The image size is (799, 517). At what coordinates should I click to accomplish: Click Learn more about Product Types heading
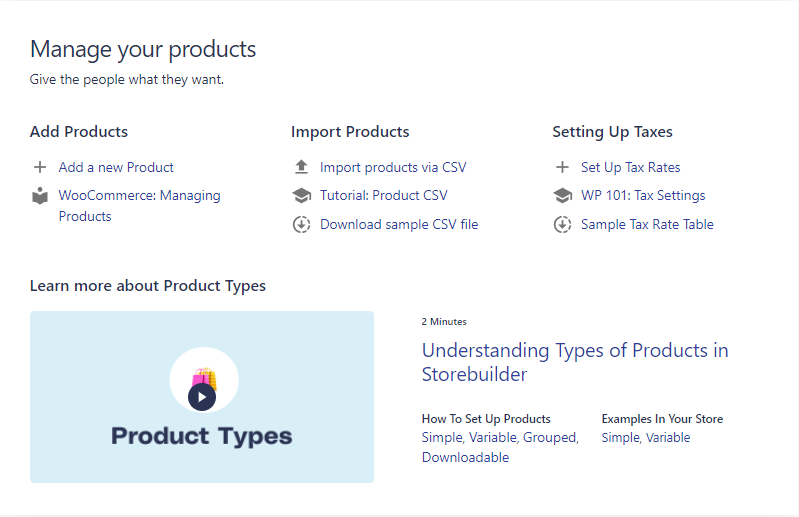coord(148,286)
